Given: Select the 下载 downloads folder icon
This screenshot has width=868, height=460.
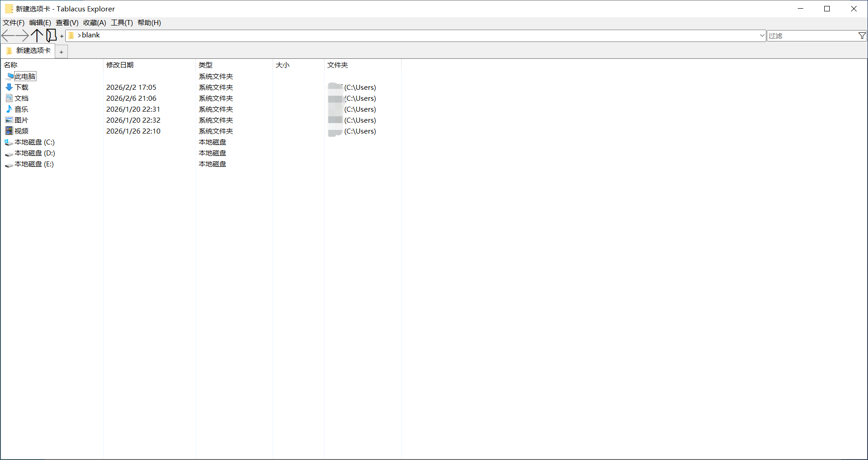Looking at the screenshot, I should [9, 87].
